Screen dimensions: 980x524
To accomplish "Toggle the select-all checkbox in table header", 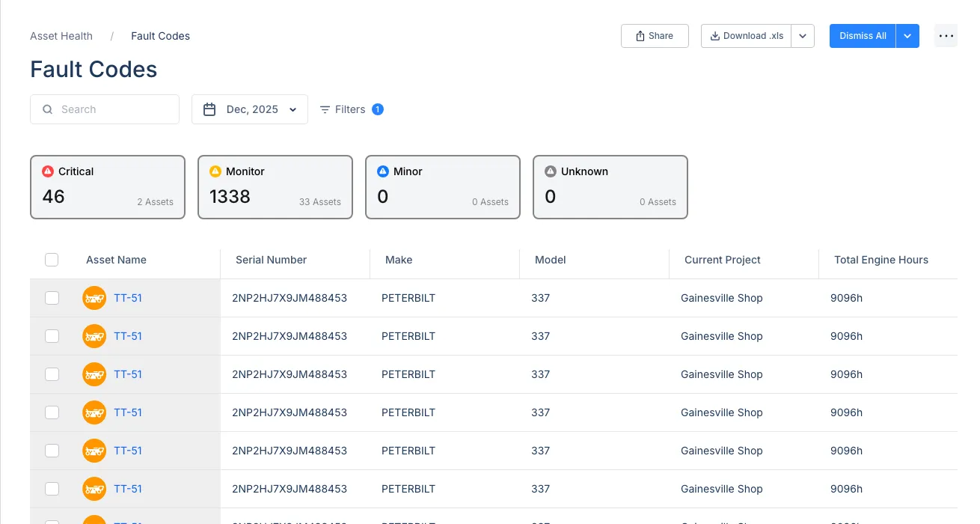I will [x=52, y=260].
